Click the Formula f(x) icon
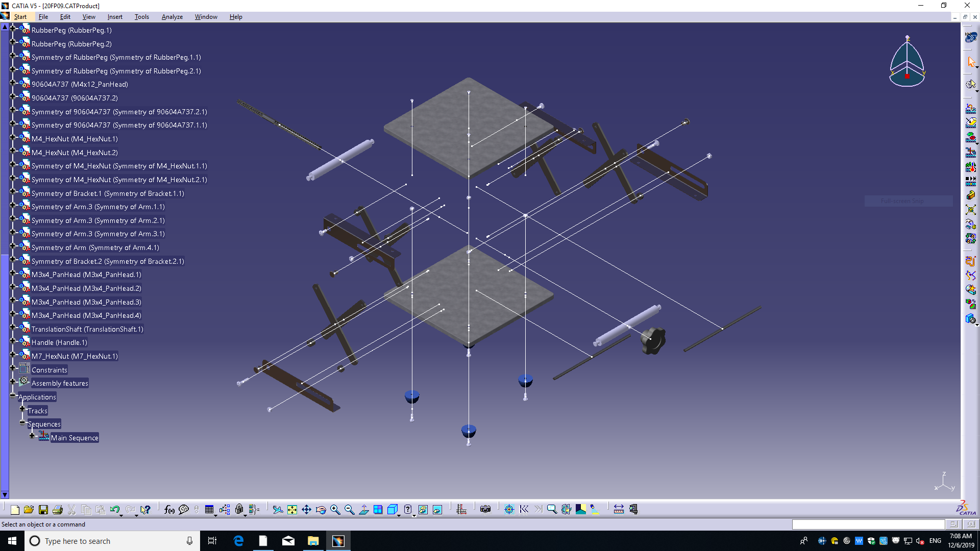980x551 pixels. click(169, 510)
